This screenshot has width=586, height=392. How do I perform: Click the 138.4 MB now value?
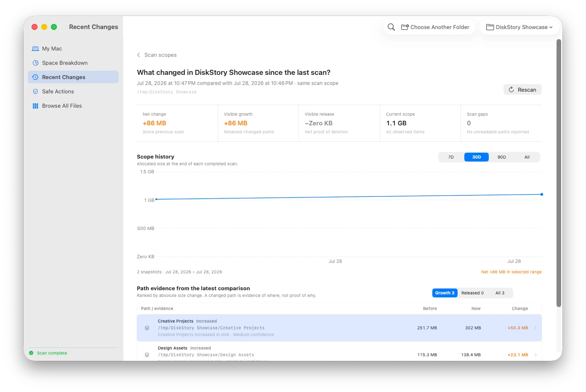click(x=471, y=355)
